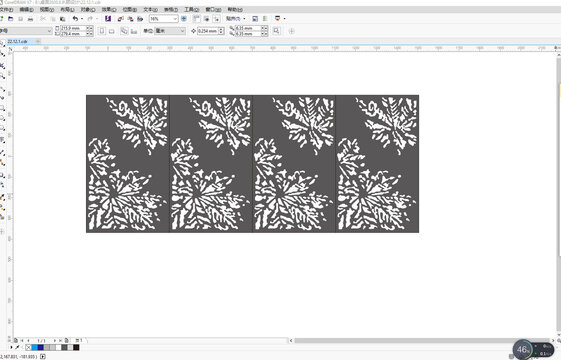Open the 文件 menu

[6, 10]
